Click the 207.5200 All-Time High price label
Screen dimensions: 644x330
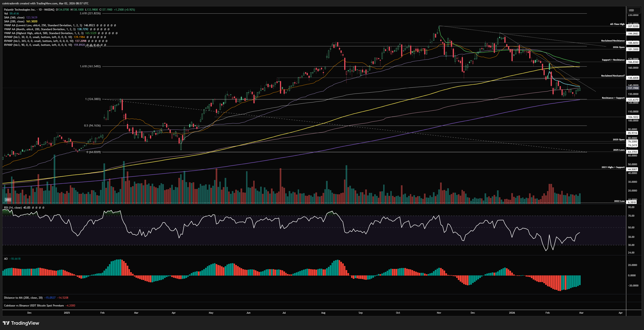(x=633, y=26)
